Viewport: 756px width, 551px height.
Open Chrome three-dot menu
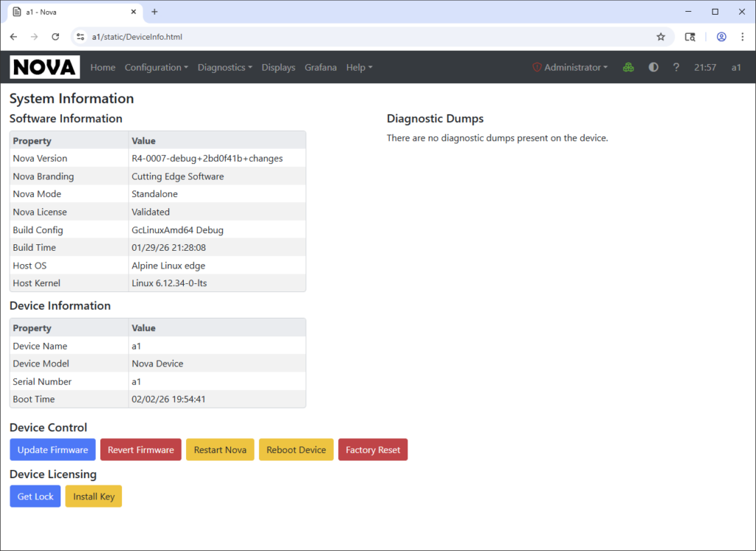(x=742, y=36)
